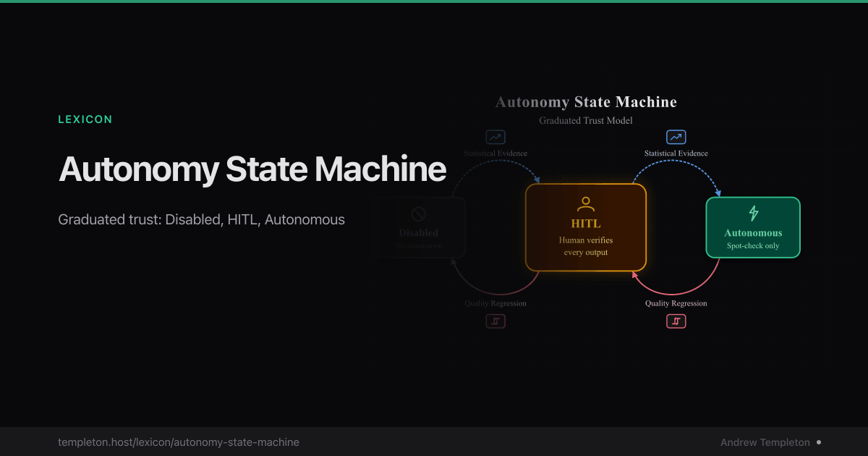Viewport: 868px width, 456px height.
Task: Click 'Human verifies every output' text
Action: [x=586, y=246]
